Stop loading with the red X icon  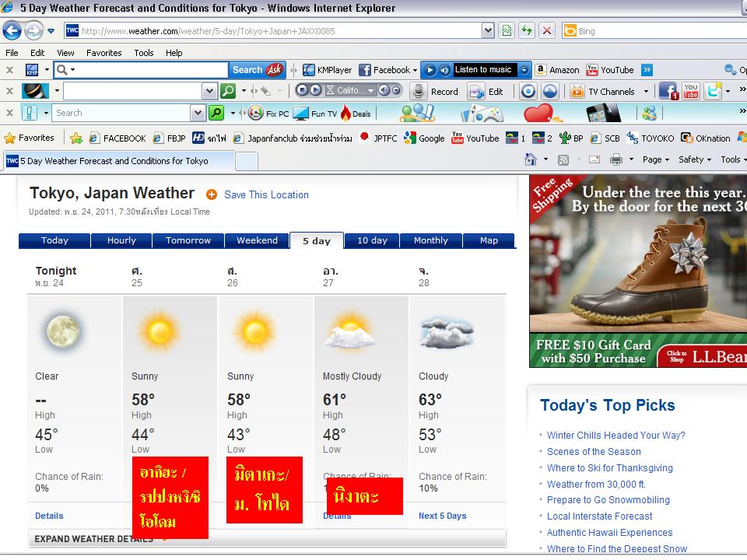[547, 31]
